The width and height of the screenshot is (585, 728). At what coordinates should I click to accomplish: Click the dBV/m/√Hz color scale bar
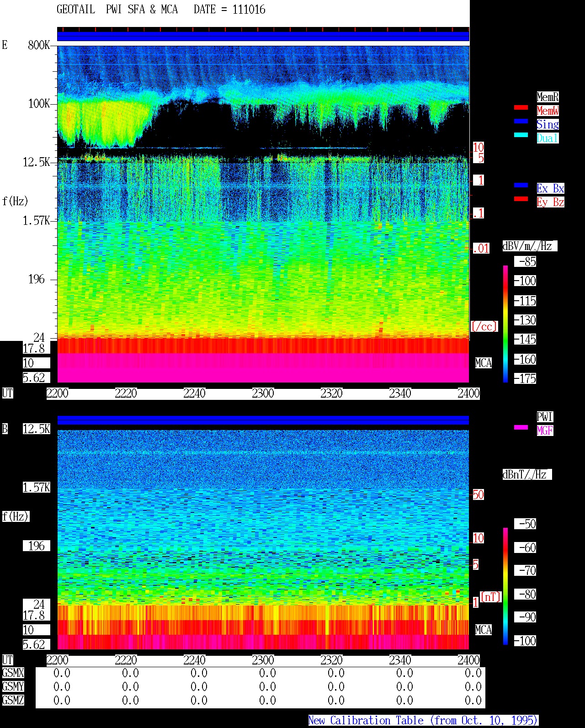[505, 324]
